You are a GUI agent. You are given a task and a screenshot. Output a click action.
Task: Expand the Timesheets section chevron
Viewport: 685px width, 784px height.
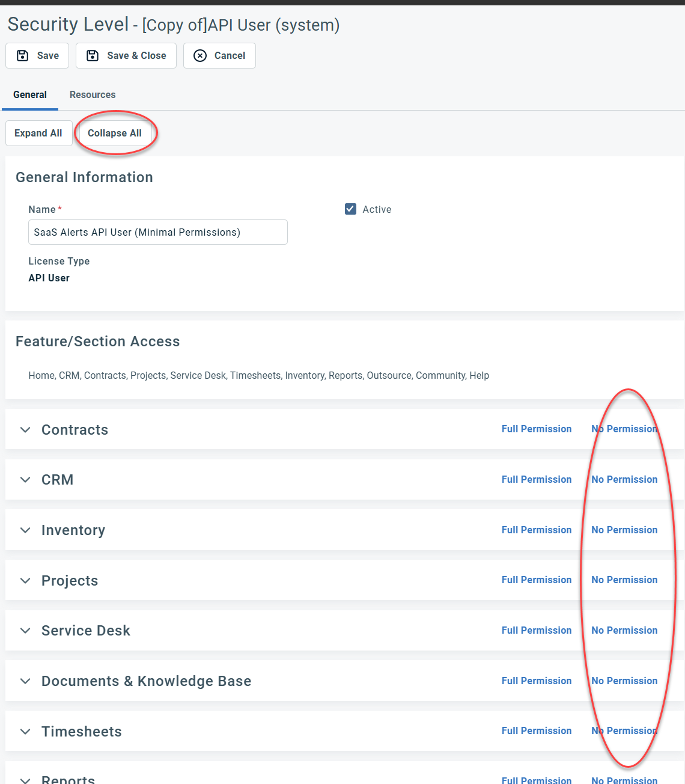pyautogui.click(x=25, y=732)
